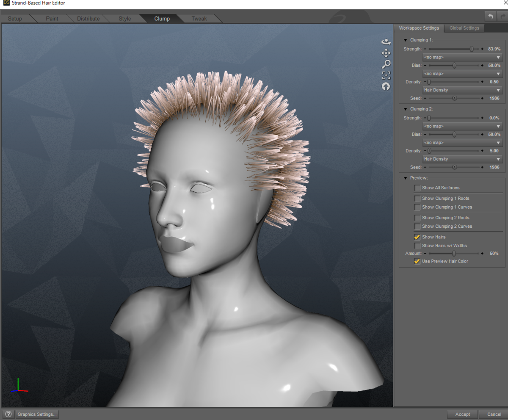
Task: Select the Orbit camera viewport tool
Action: tap(386, 41)
